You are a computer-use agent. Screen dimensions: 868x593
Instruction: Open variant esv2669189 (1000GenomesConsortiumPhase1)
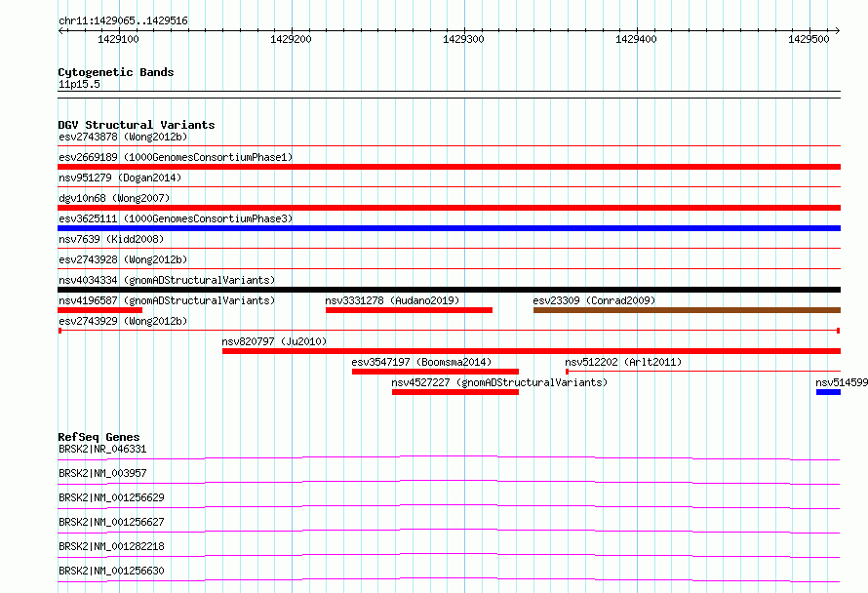click(176, 157)
